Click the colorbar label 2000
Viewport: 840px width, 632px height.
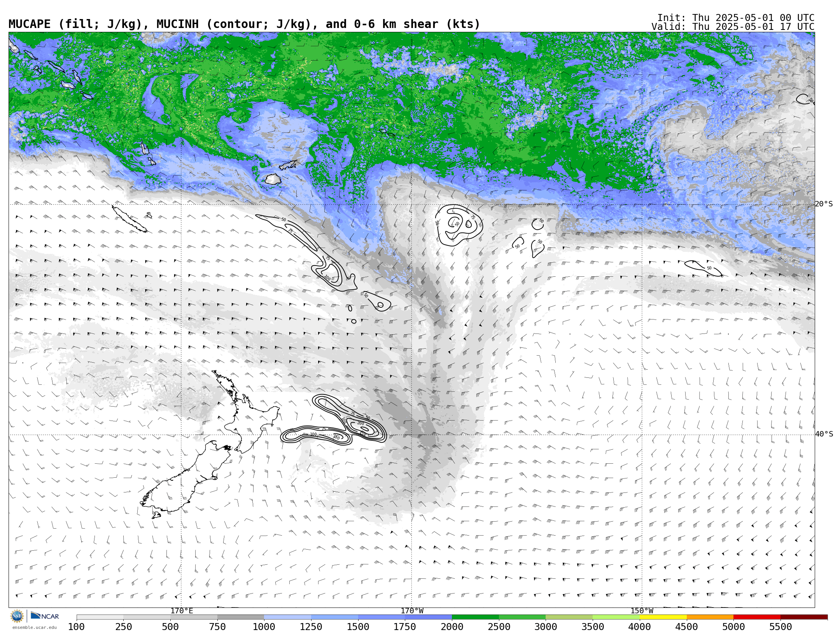point(452,627)
